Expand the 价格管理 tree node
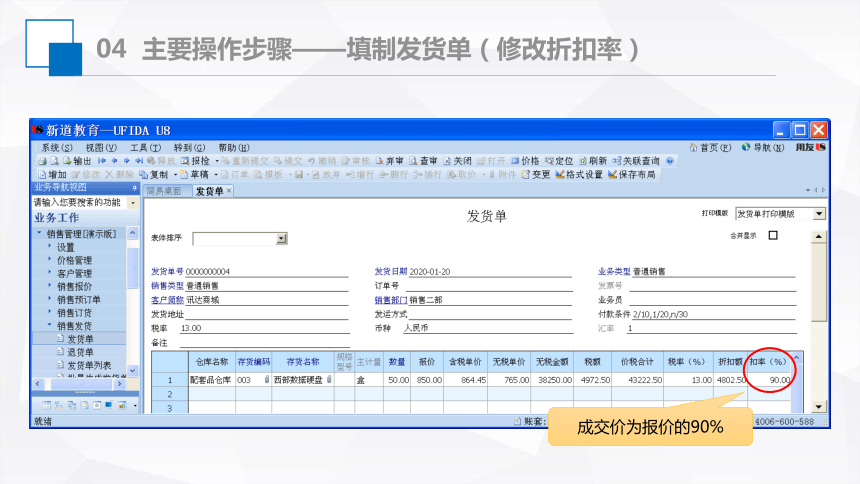Screen dimensions: 860x484 point(49,260)
